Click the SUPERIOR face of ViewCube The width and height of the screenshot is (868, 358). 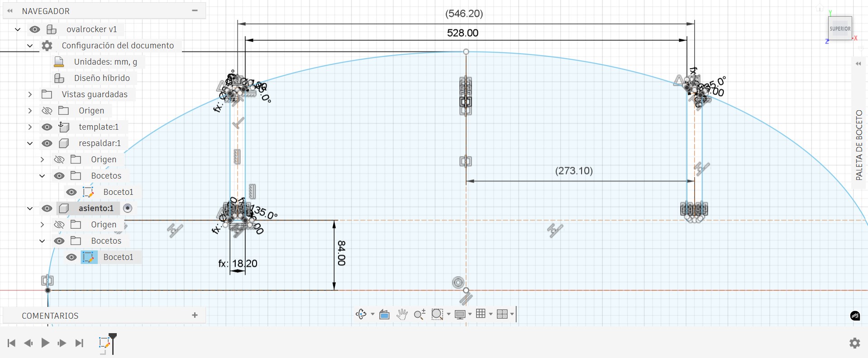point(840,28)
